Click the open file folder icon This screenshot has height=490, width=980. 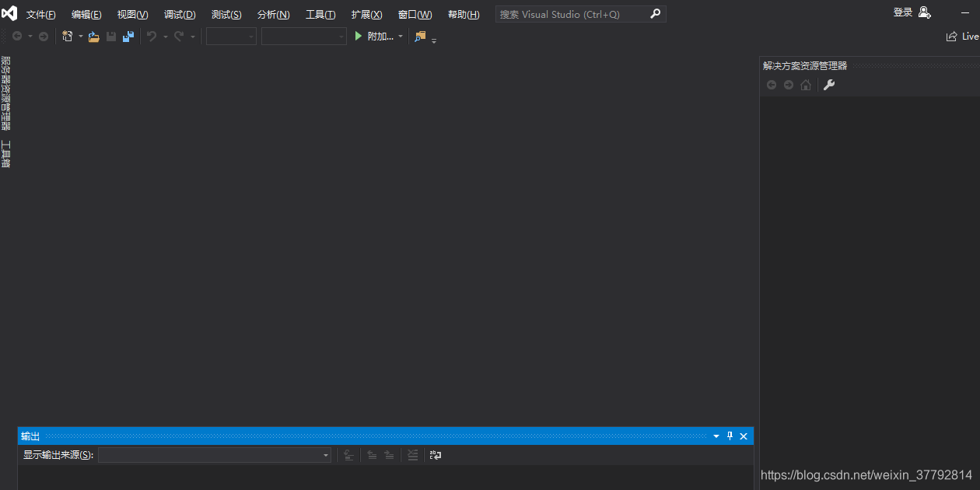tap(94, 37)
